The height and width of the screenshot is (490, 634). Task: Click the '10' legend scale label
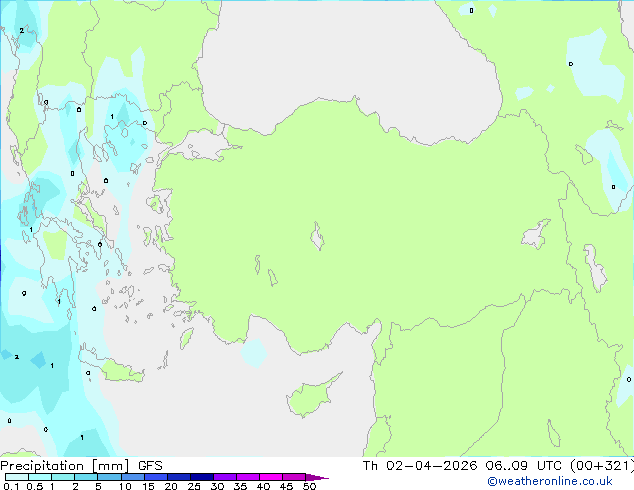125,486
